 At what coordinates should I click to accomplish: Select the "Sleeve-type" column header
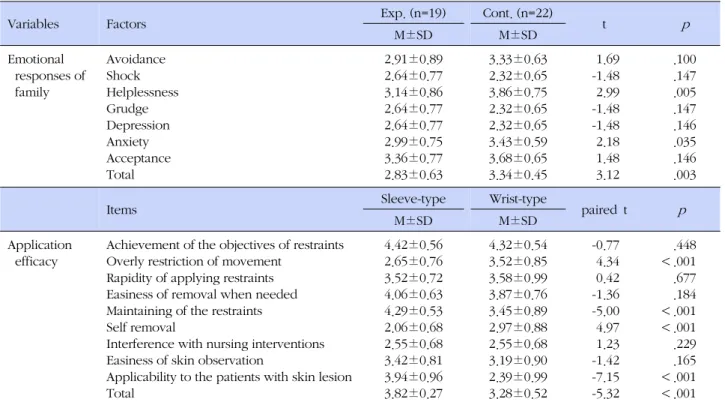point(413,199)
